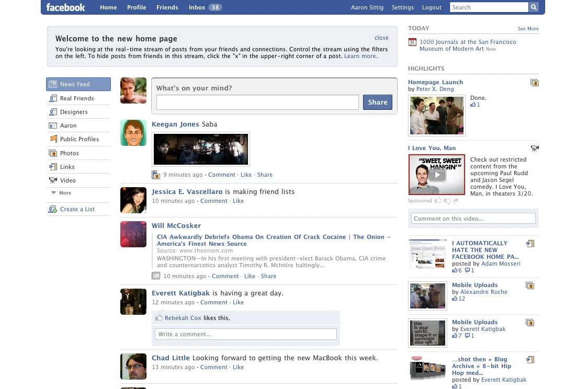The width and height of the screenshot is (588, 389).
Task: Click the Public Profiles flag icon
Action: [53, 139]
